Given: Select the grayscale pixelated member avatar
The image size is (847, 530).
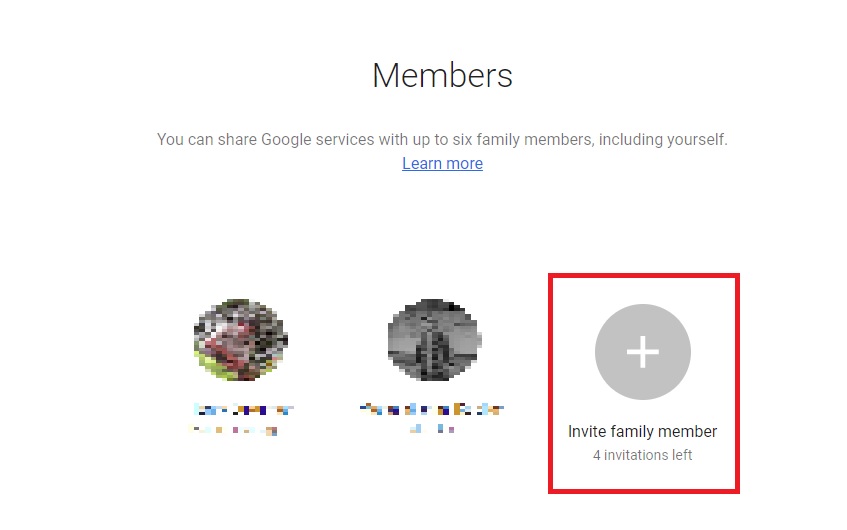Looking at the screenshot, I should (x=434, y=340).
